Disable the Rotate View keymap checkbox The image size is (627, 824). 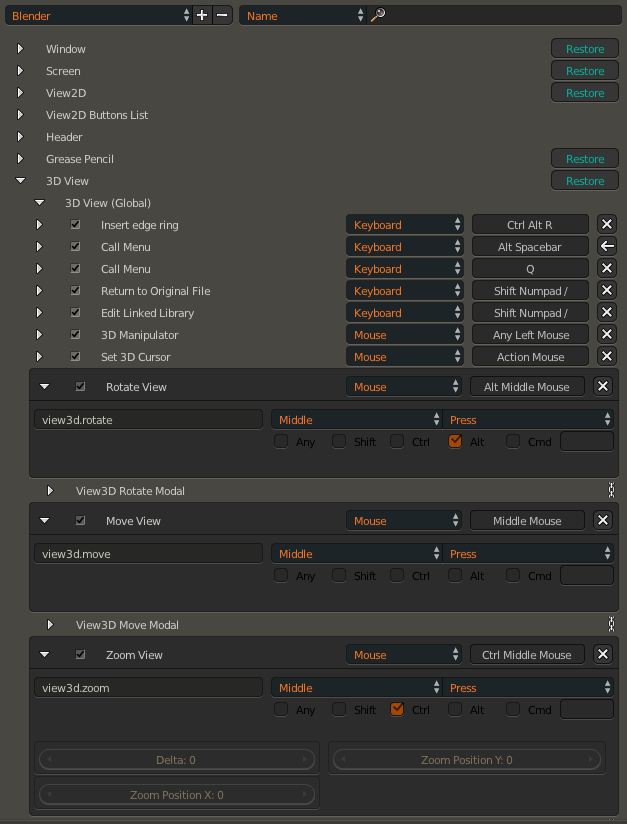[81, 386]
